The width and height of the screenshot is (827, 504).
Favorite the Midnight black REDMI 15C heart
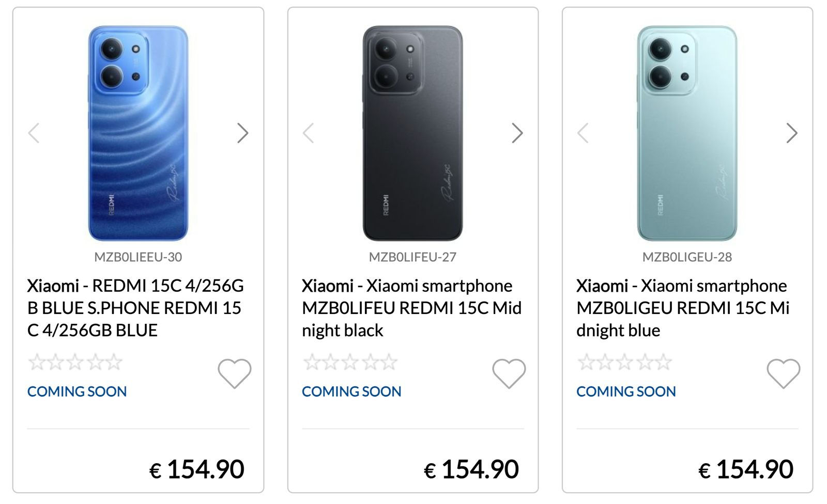[x=509, y=373]
